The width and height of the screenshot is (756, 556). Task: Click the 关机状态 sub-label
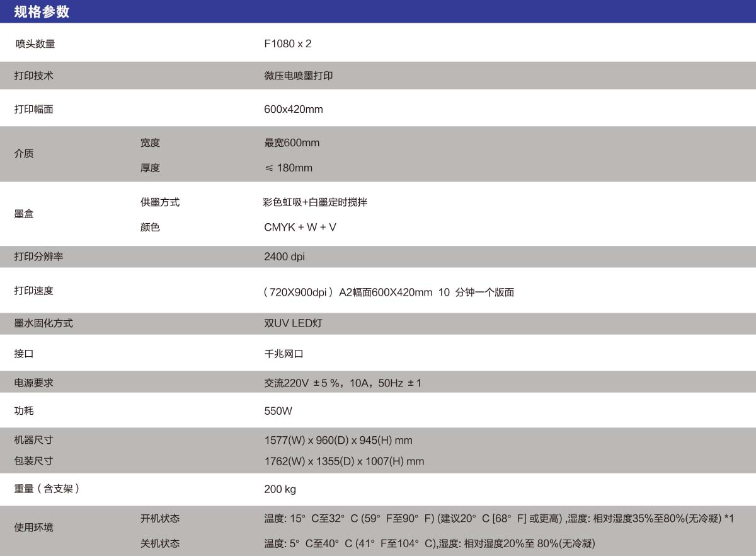159,543
